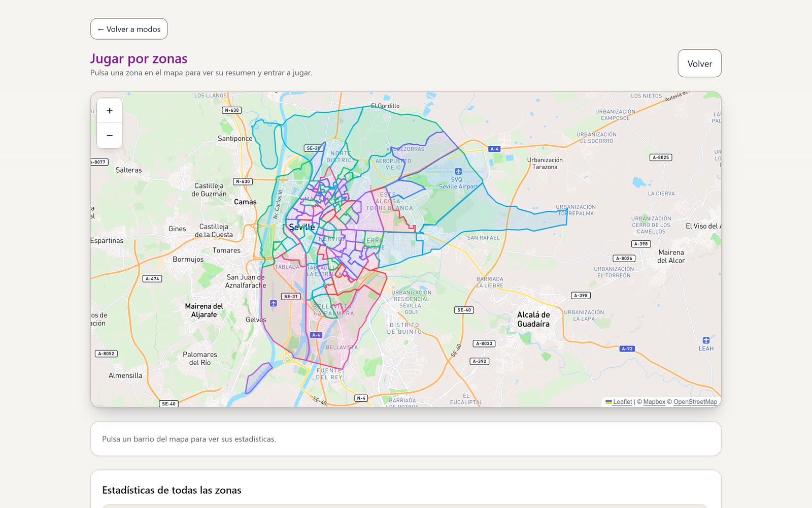Click the Estadísticas de todas las zonas heading
The height and width of the screenshot is (508, 812).
click(172, 490)
